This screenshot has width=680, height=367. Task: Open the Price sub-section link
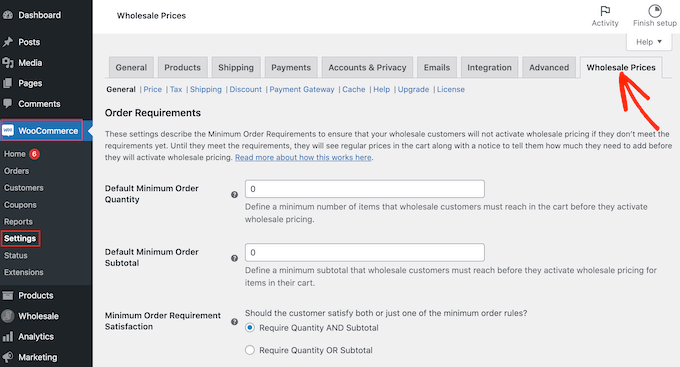click(153, 89)
